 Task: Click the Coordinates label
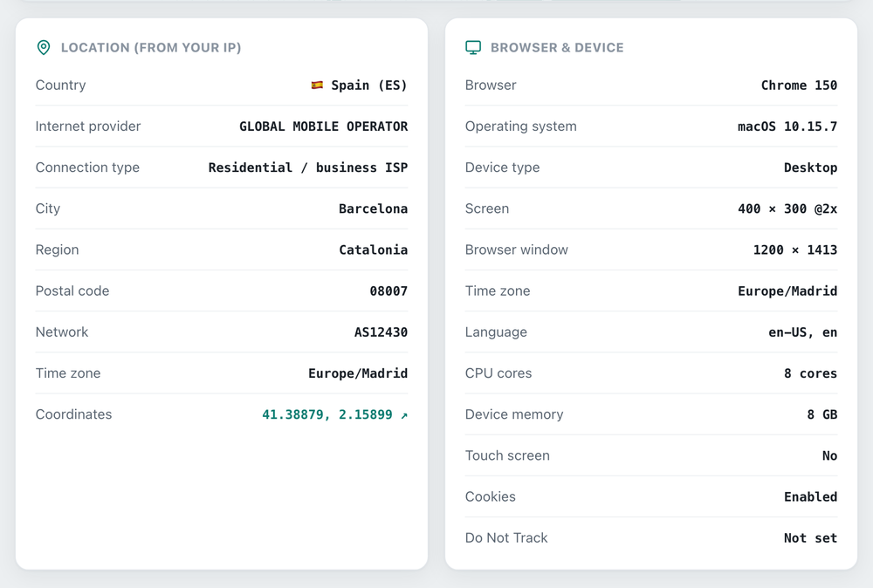click(73, 414)
